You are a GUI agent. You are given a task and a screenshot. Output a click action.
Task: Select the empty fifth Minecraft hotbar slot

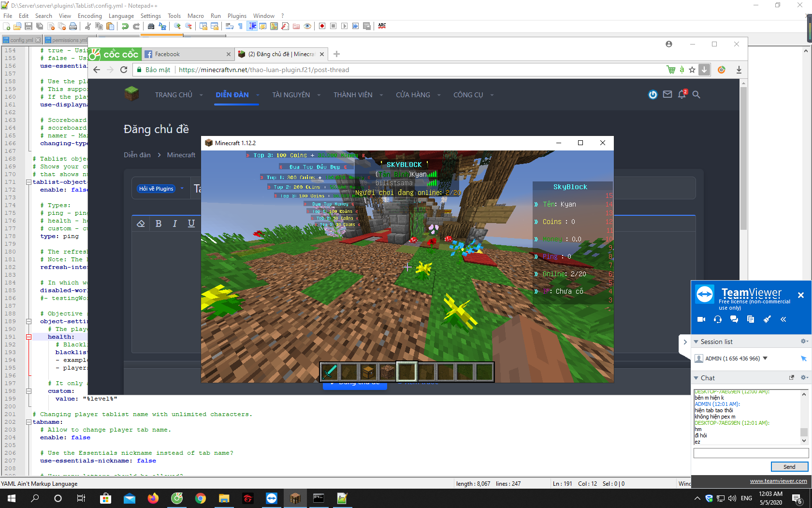[406, 372]
